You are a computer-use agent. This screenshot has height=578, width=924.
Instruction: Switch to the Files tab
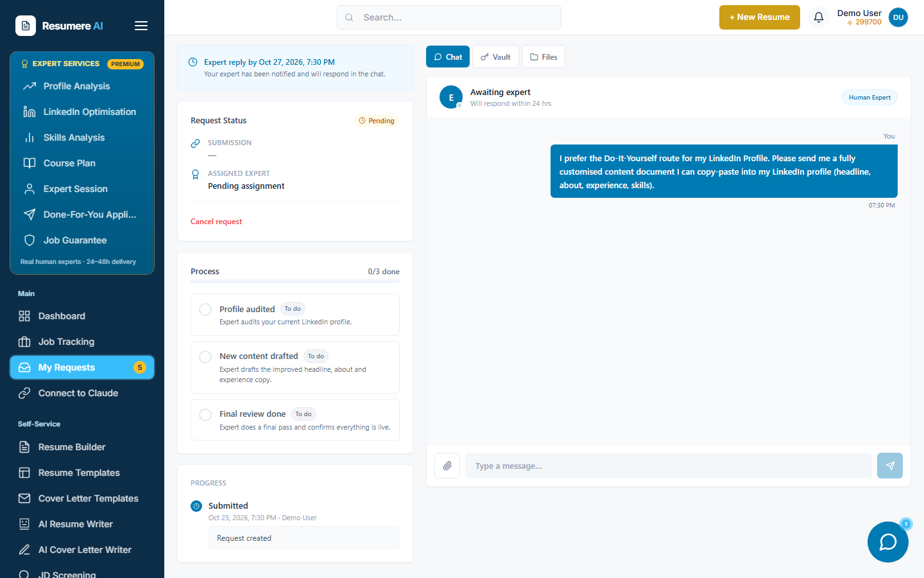tap(543, 57)
